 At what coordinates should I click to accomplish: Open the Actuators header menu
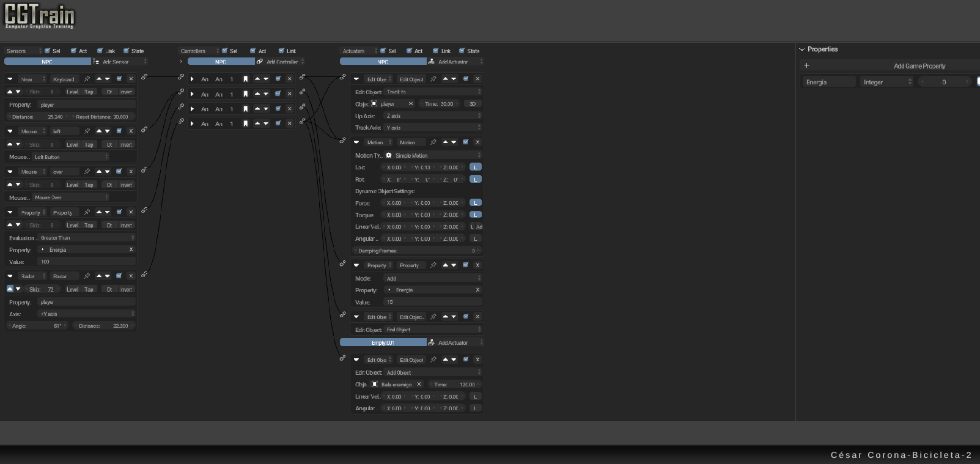coord(358,51)
